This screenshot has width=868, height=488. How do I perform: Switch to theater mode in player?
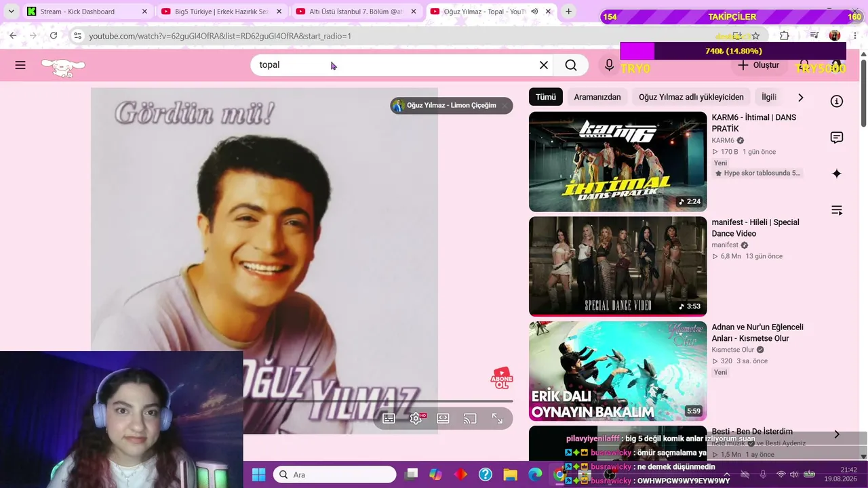coord(443,419)
